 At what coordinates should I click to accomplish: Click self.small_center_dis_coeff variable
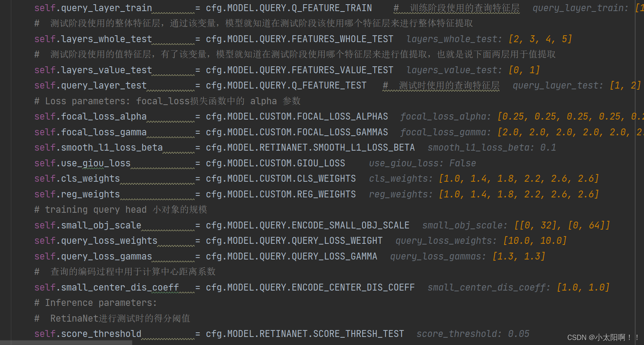coord(106,287)
